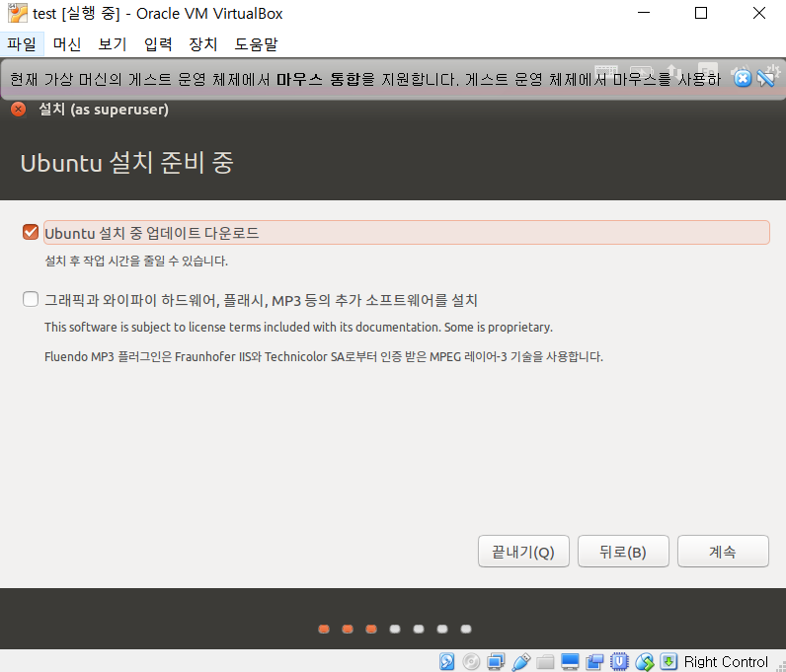Click the USB devices status icon

[x=520, y=661]
